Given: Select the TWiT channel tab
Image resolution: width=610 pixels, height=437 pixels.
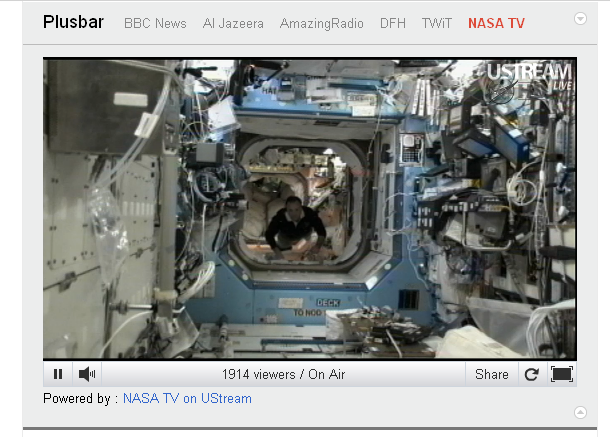Looking at the screenshot, I should tap(437, 23).
